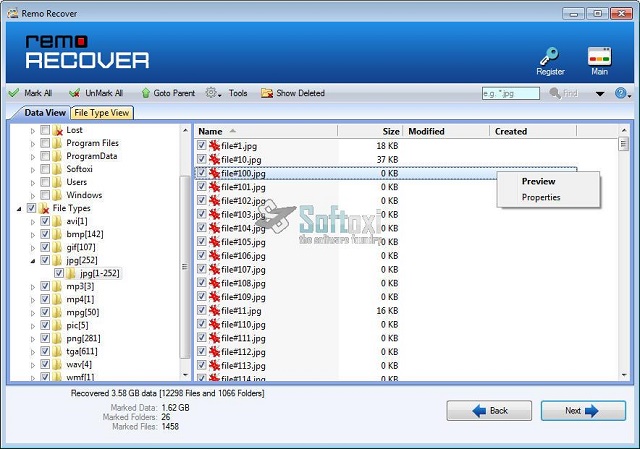The image size is (640, 449).
Task: Click the Back button
Action: pyautogui.click(x=489, y=411)
